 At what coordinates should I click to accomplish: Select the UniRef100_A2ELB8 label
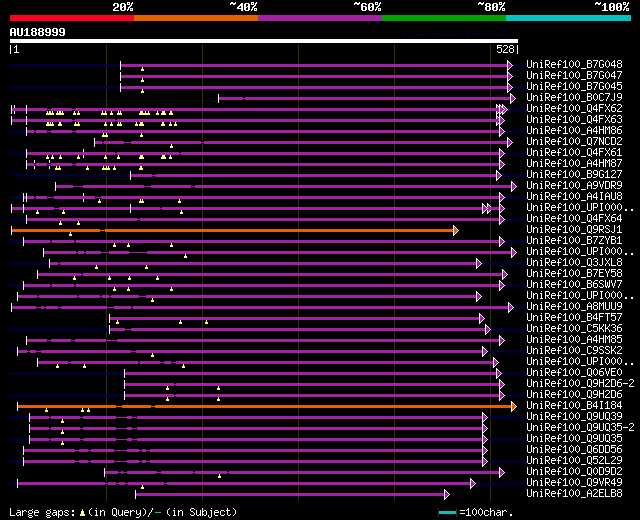pyautogui.click(x=574, y=494)
